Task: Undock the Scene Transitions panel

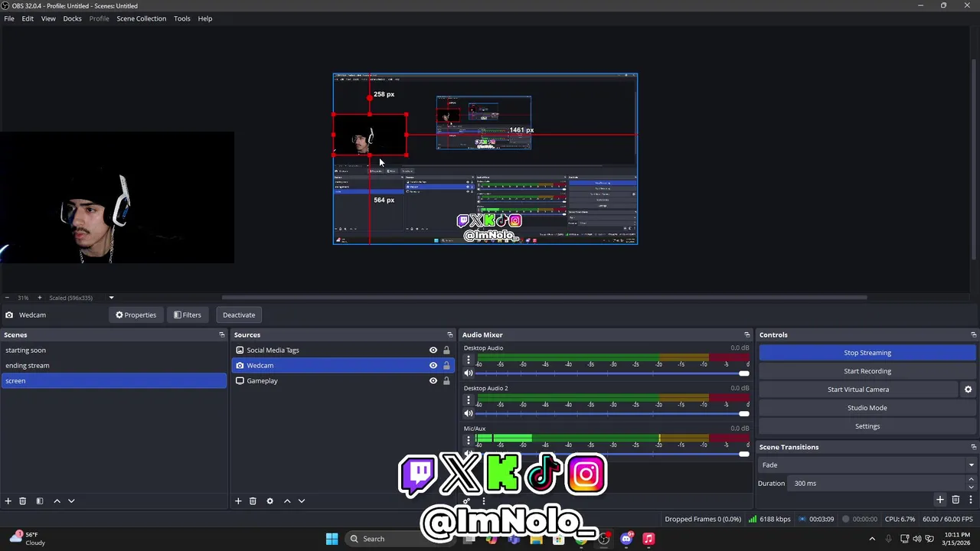Action: 973,447
